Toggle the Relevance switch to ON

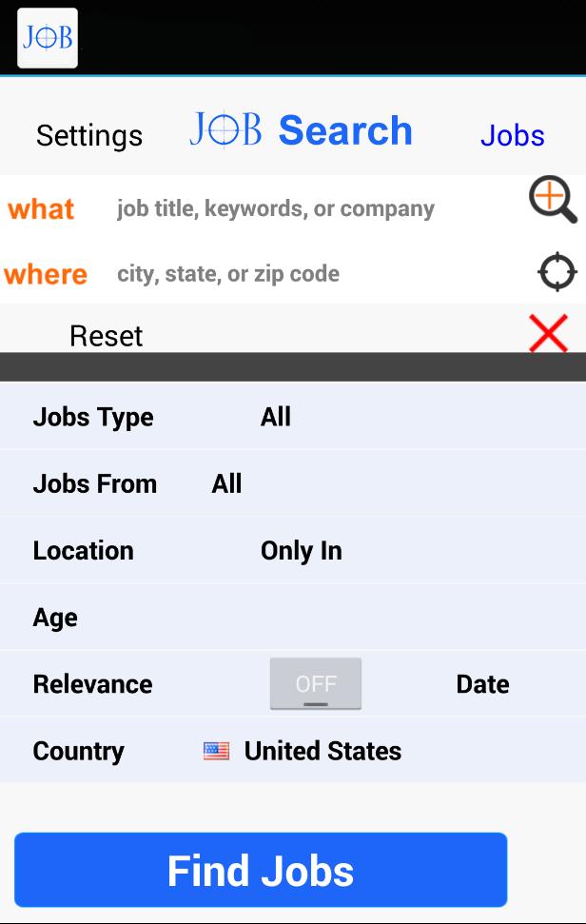316,683
